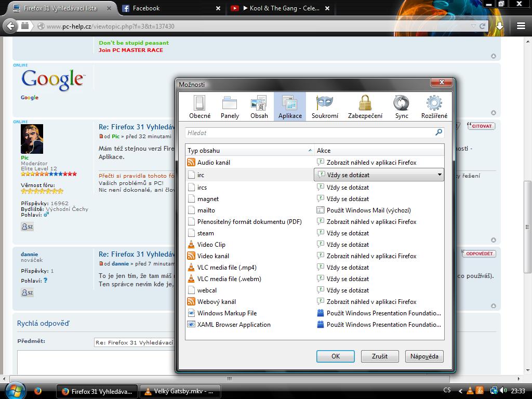Click the ODPOVĚDĚT reply button
This screenshot has width=532, height=399.
(x=478, y=254)
